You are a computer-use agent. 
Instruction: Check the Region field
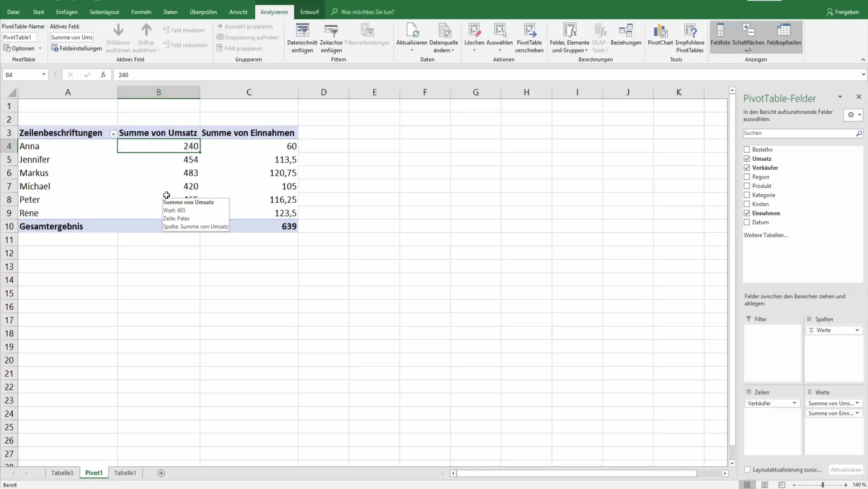click(x=747, y=177)
